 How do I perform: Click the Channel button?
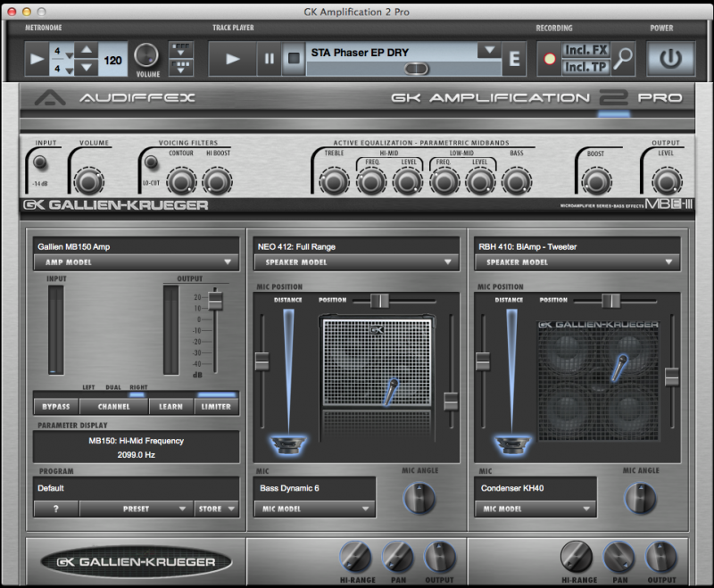pos(114,406)
